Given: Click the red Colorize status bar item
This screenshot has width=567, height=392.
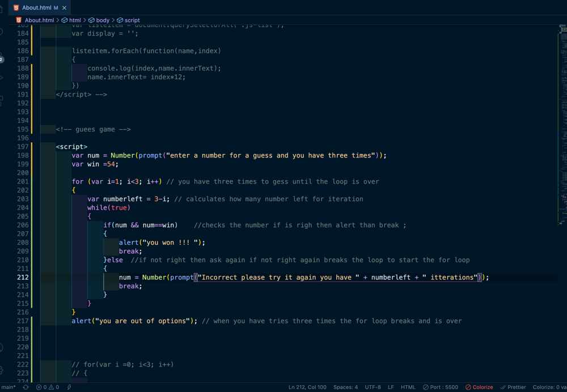Looking at the screenshot, I should coord(479,387).
